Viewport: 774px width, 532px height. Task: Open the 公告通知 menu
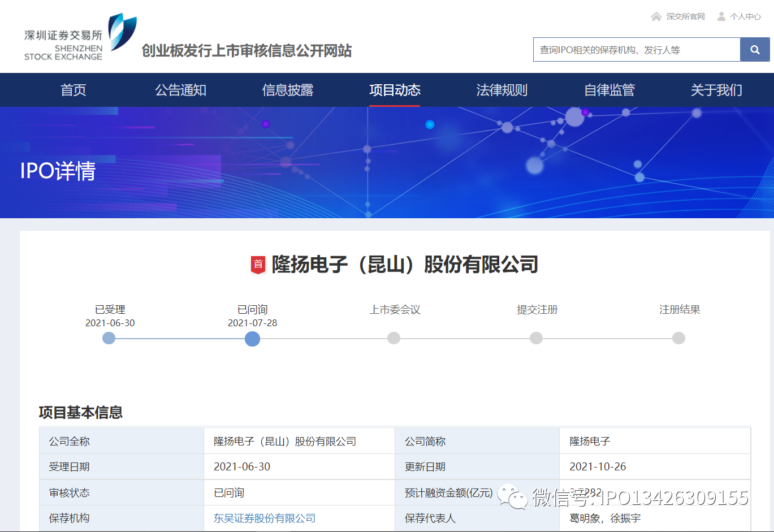tap(181, 90)
